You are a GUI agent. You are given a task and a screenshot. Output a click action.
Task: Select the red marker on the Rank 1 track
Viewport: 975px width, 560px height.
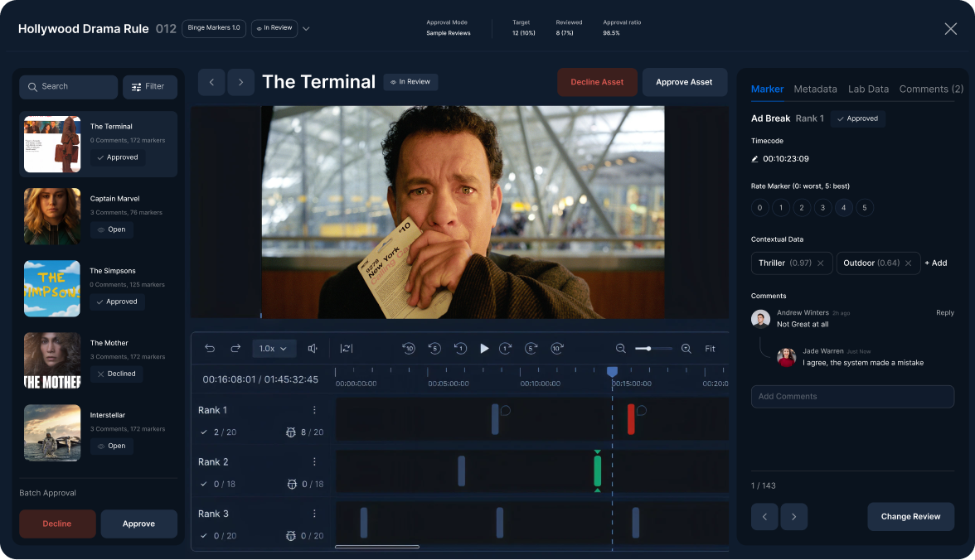tap(631, 419)
